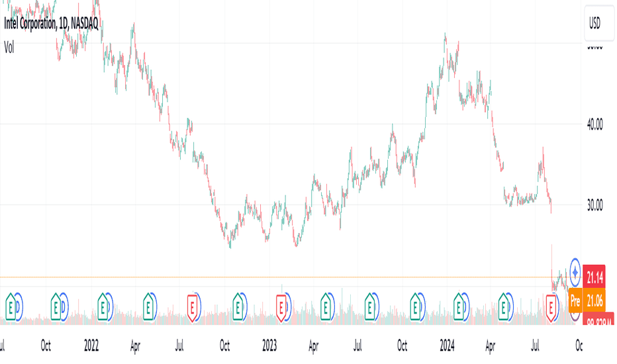The image size is (617, 364).
Task: Open the October 2021 green earnings marker
Action: (x=56, y=307)
